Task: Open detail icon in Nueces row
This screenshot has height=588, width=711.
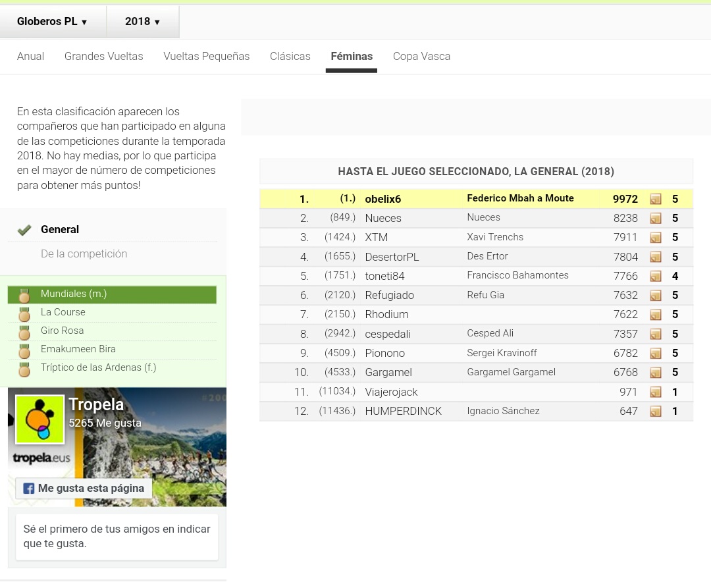Action: (655, 219)
